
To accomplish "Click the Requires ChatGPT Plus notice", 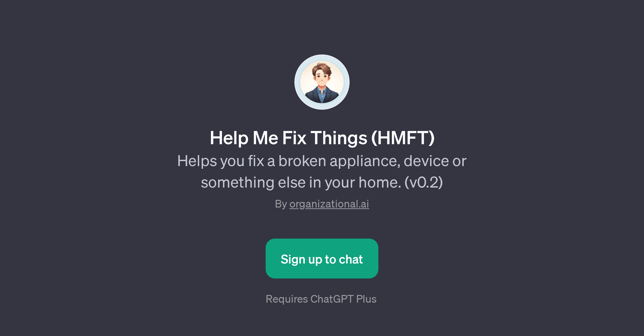I will [321, 299].
